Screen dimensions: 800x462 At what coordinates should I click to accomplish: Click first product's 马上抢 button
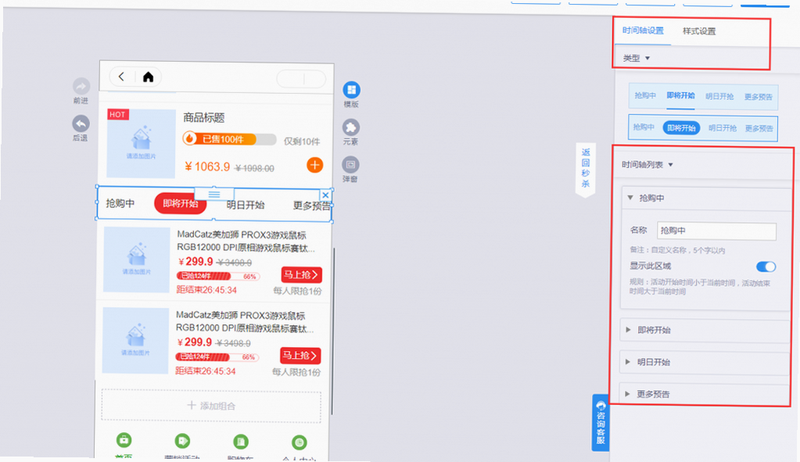tap(302, 275)
